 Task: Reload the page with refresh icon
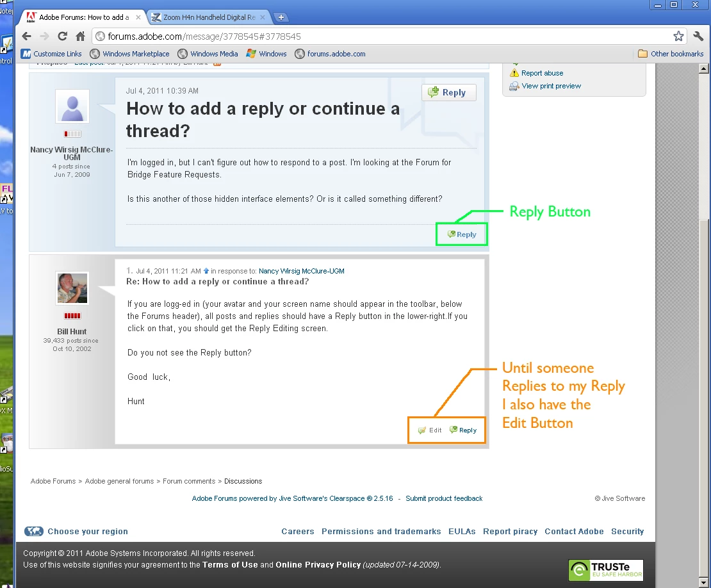tap(63, 37)
